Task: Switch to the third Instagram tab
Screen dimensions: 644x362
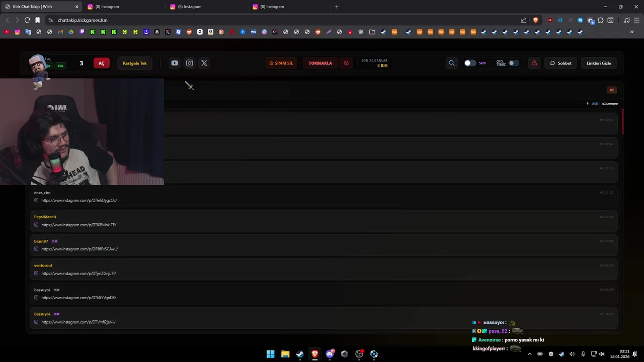Action: pos(289,7)
